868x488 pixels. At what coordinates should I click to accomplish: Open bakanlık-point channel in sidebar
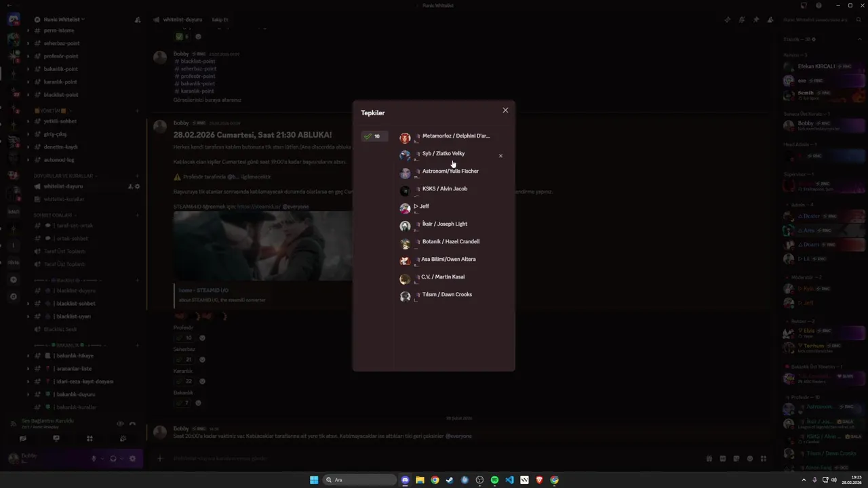[60, 69]
